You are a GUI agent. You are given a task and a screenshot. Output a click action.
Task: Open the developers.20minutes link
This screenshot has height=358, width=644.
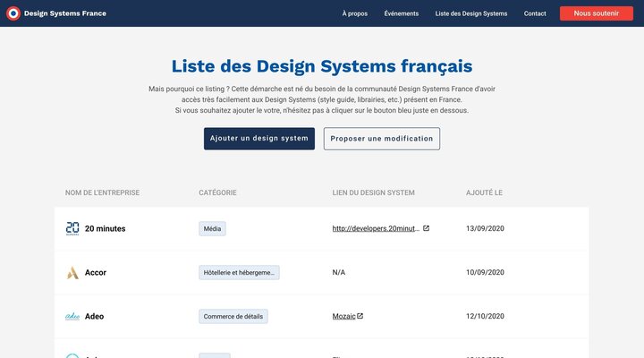click(375, 228)
